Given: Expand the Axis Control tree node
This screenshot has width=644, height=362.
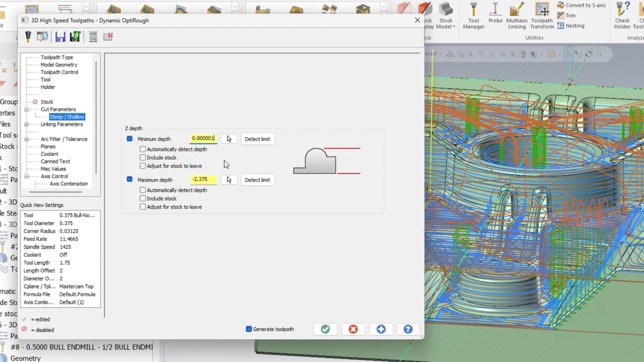Looking at the screenshot, I should pyautogui.click(x=26, y=176).
